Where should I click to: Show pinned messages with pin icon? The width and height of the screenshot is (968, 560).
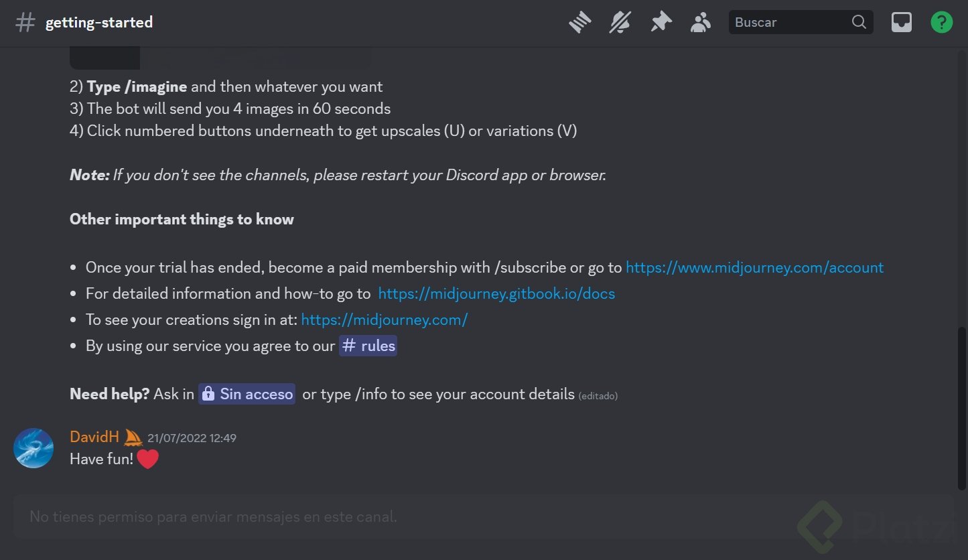click(661, 23)
